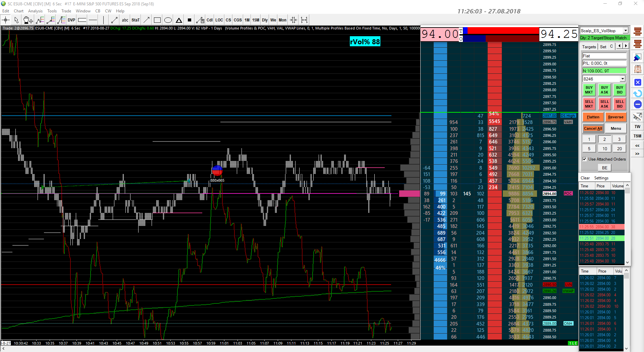Select the arrow drawing tool

(x=146, y=20)
